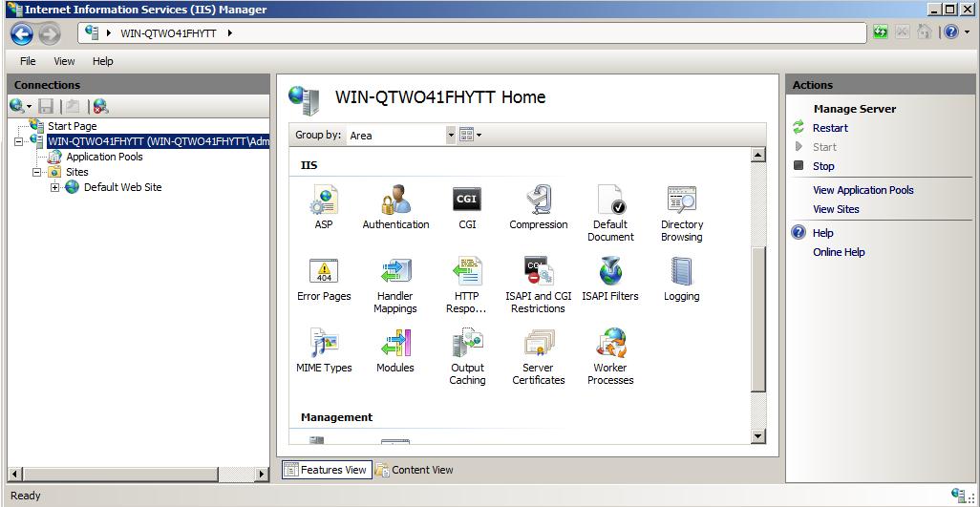980x507 pixels.
Task: Click the Delete Connection icon
Action: [100, 106]
